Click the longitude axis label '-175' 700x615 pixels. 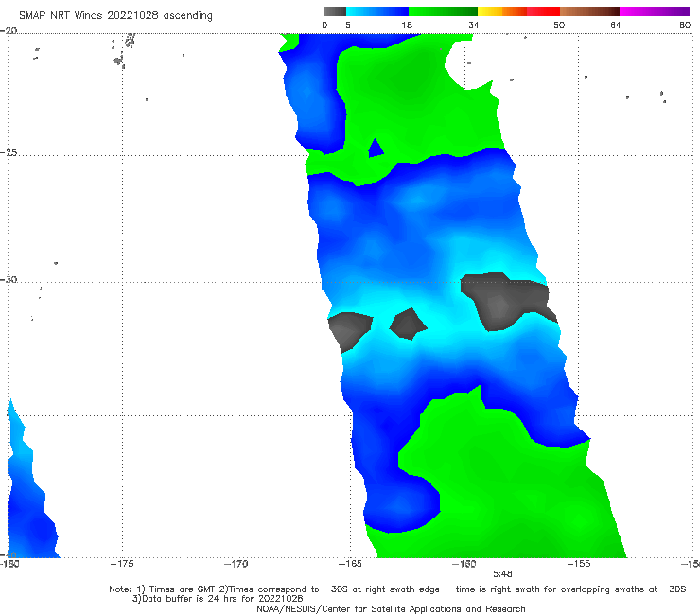pos(122,564)
